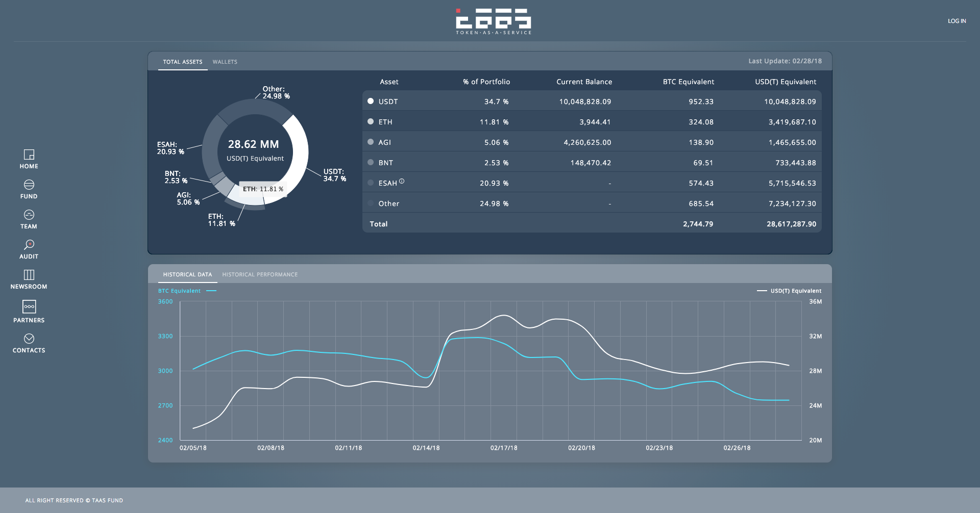Open the Audit magnifier icon
Screen dimensions: 980x513
[29, 245]
